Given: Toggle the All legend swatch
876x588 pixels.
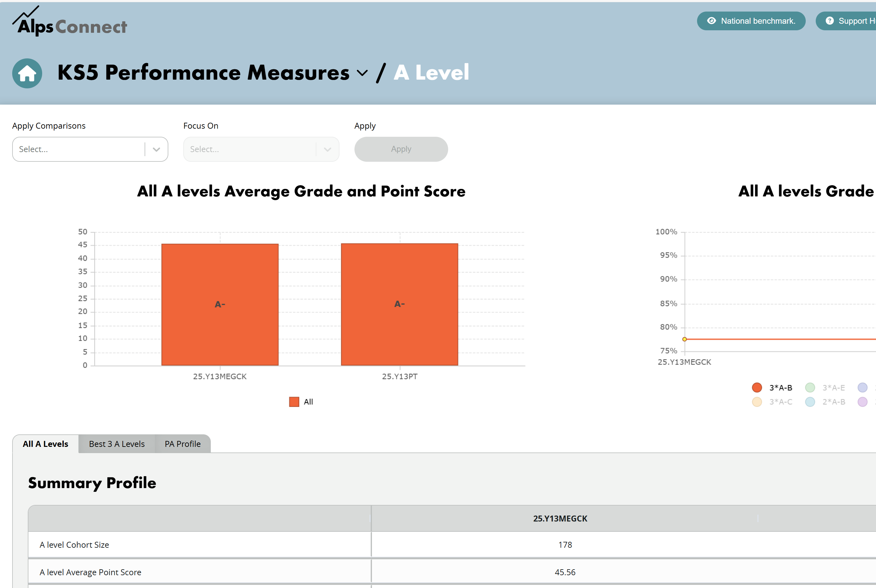Looking at the screenshot, I should (294, 402).
